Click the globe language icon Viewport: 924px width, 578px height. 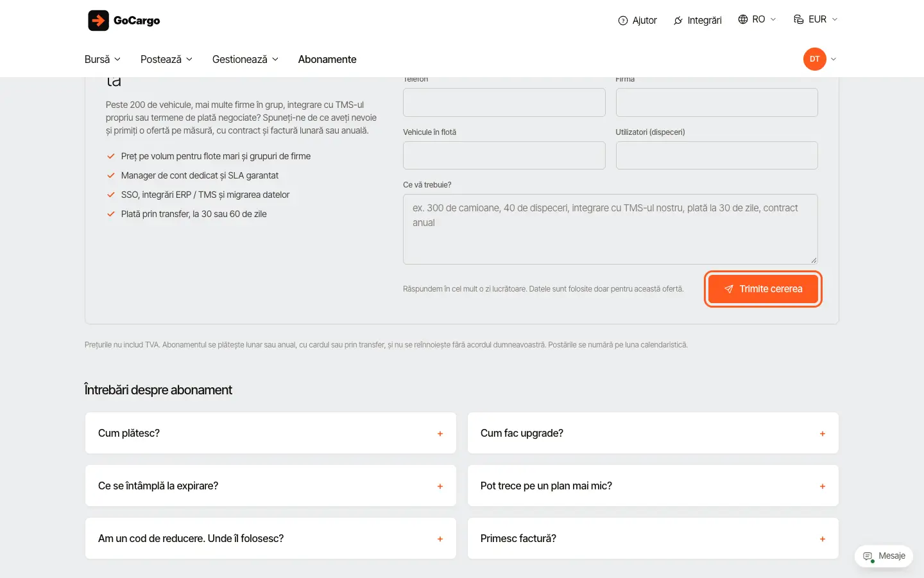point(743,19)
